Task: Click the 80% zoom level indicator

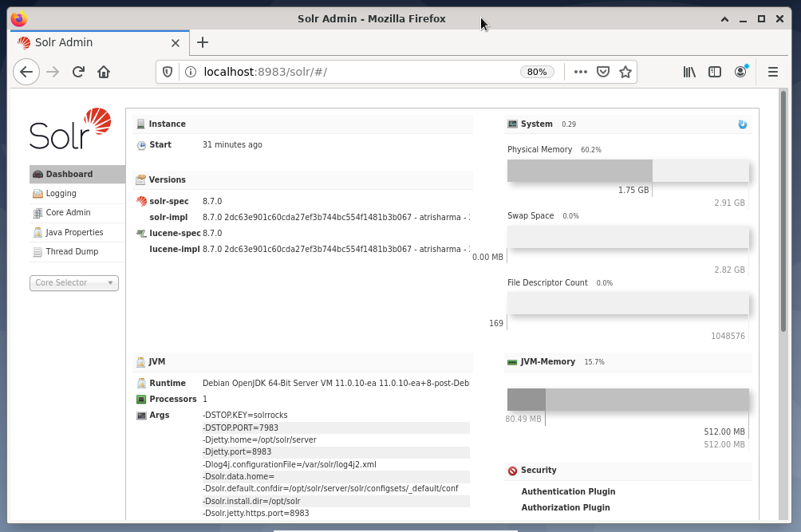Action: click(537, 72)
